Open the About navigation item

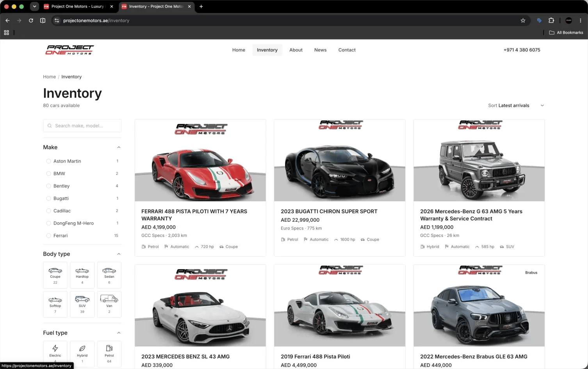(296, 50)
